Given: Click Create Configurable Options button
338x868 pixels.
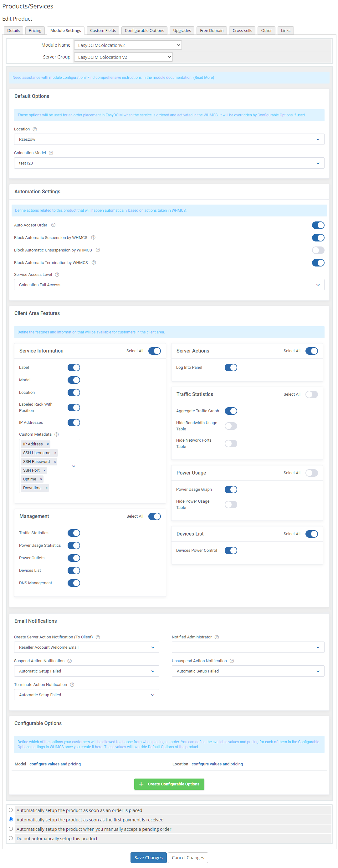Looking at the screenshot, I should coord(169,784).
